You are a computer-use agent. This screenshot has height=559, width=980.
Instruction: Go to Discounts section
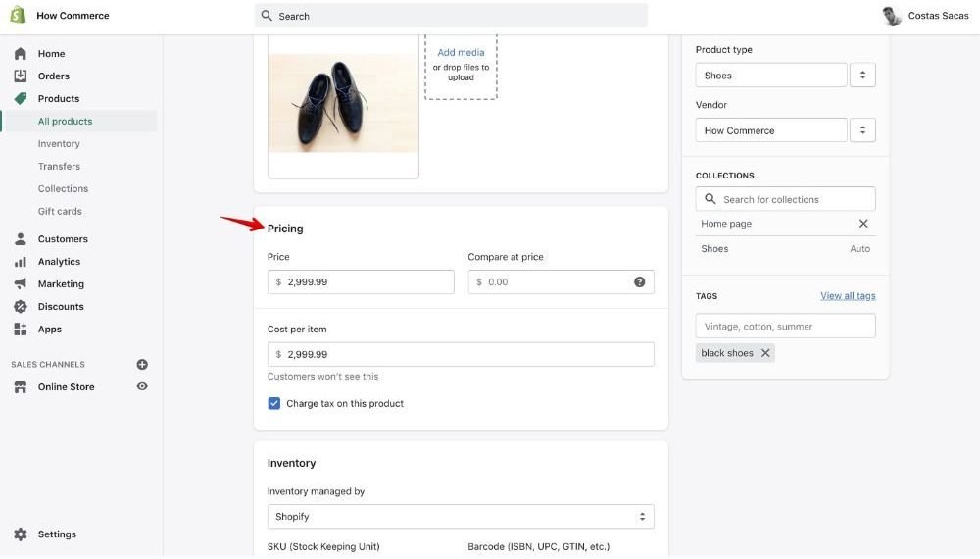click(61, 306)
